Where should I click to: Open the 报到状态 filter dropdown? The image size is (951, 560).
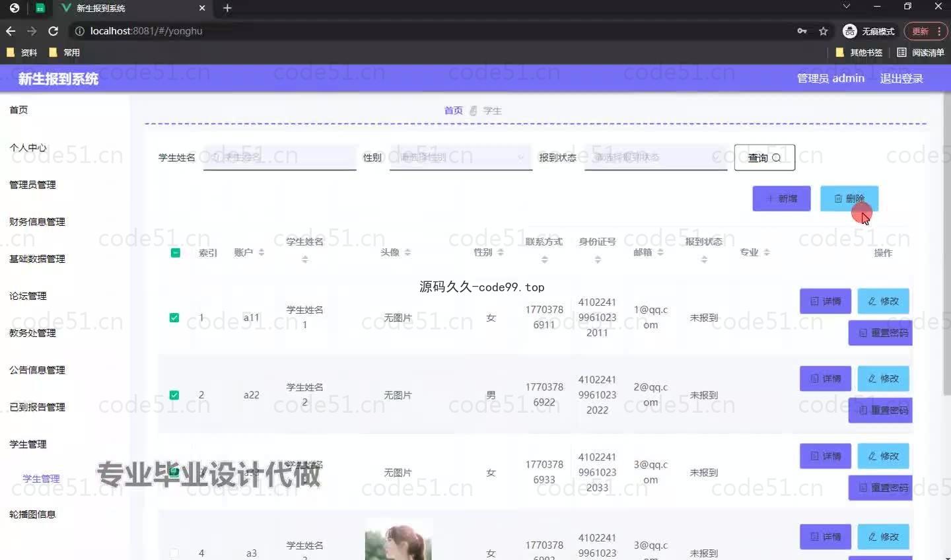(656, 157)
